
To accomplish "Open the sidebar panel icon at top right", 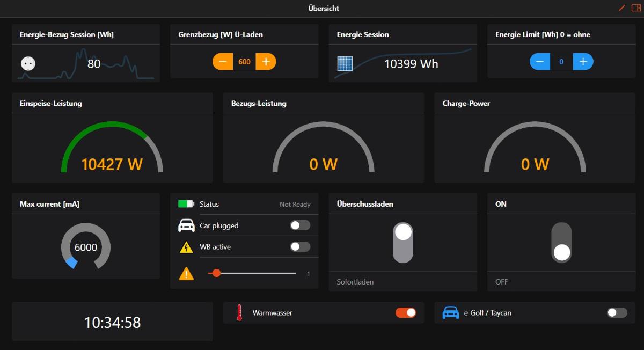I will pos(636,8).
